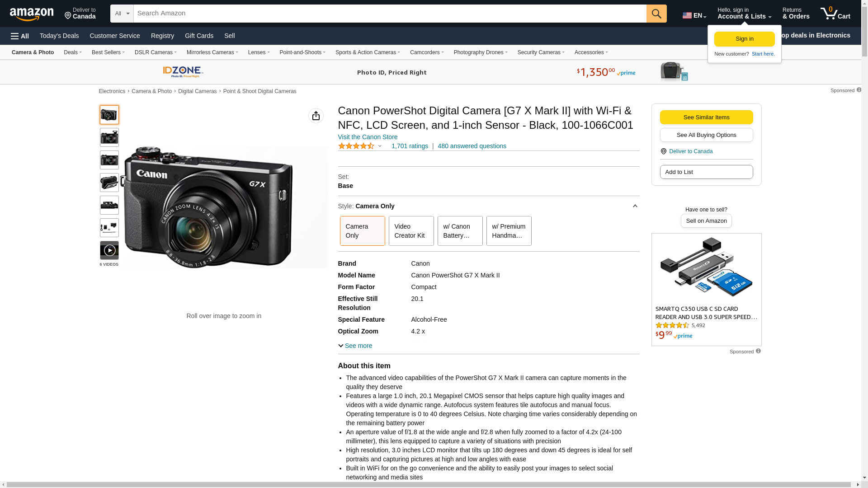Open the search category All dropdown
Screen dimensions: 868x488
122,14
